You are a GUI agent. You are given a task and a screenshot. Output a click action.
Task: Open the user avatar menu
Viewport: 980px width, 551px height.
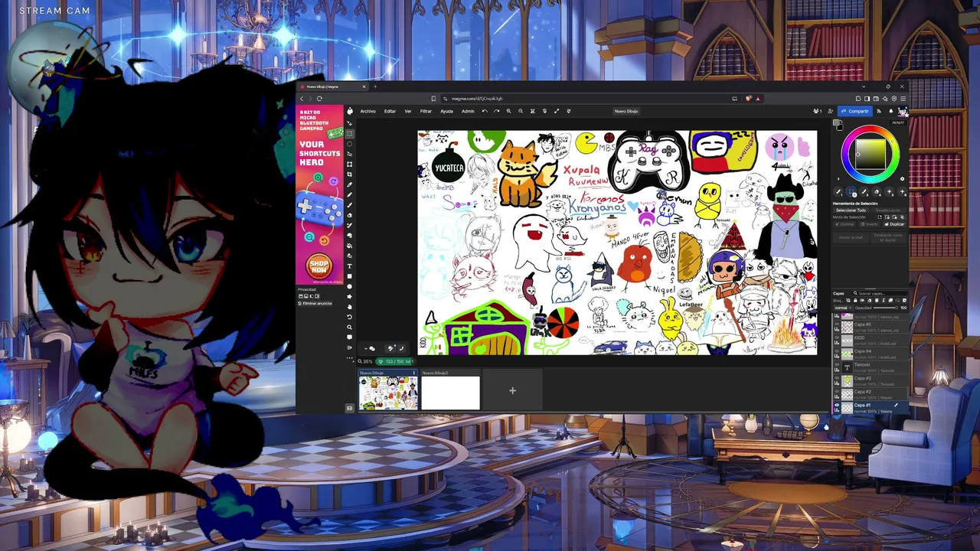[x=903, y=112]
